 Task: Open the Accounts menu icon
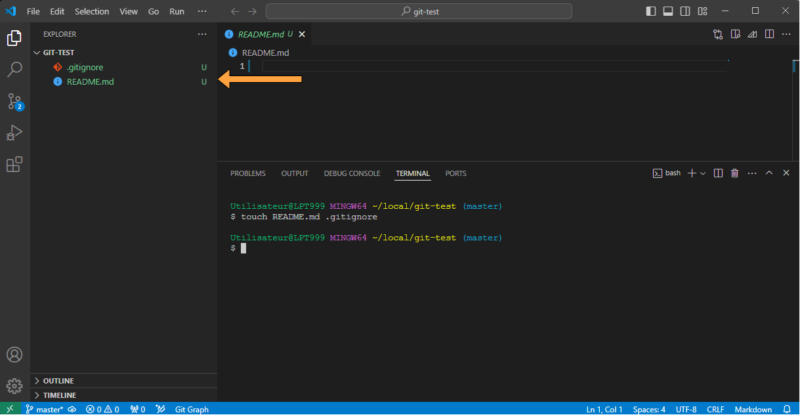coord(15,355)
